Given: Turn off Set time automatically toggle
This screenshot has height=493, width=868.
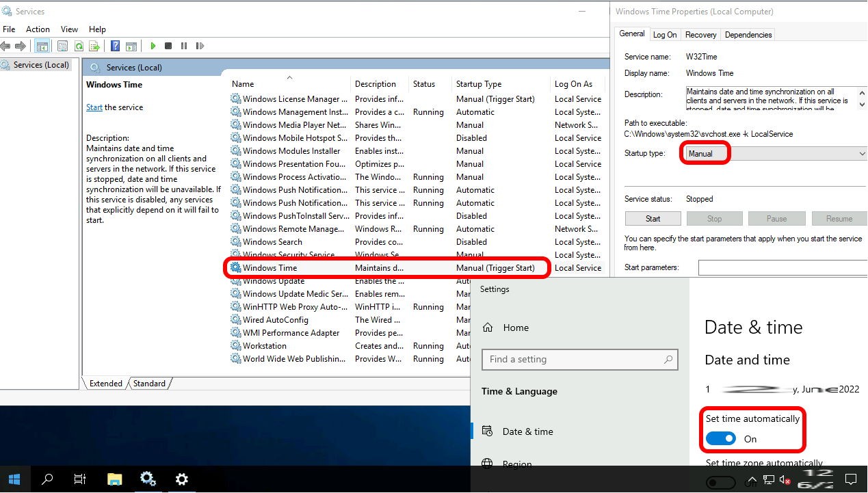Looking at the screenshot, I should click(x=721, y=439).
